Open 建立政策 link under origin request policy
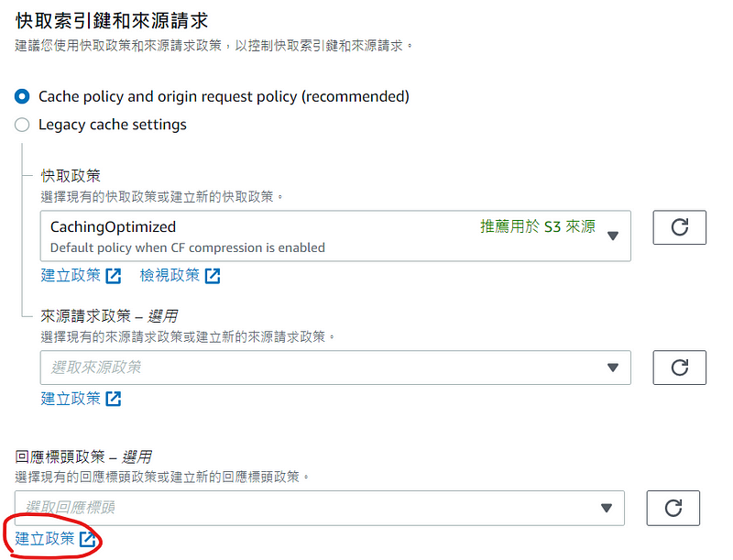 [x=71, y=399]
